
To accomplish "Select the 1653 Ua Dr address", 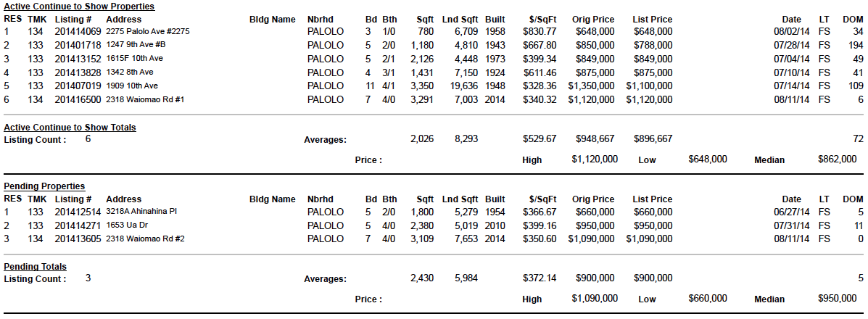I will click(127, 225).
